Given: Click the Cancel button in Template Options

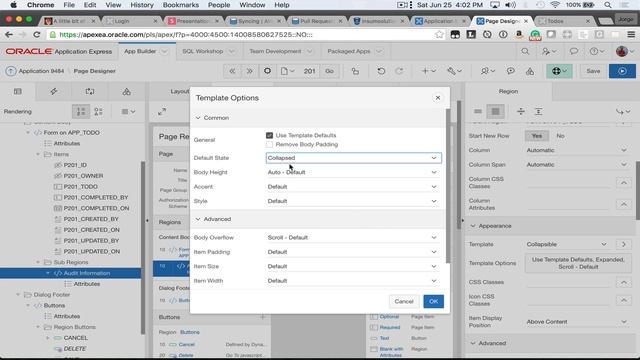Looking at the screenshot, I should tap(404, 301).
